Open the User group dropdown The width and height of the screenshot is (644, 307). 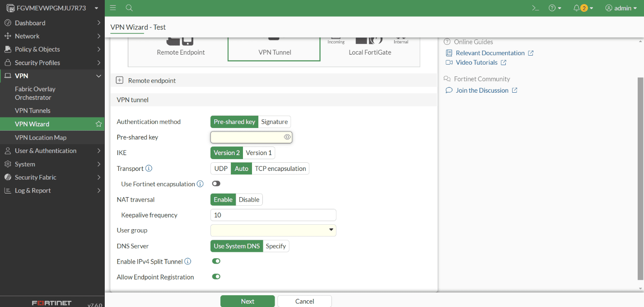click(273, 230)
